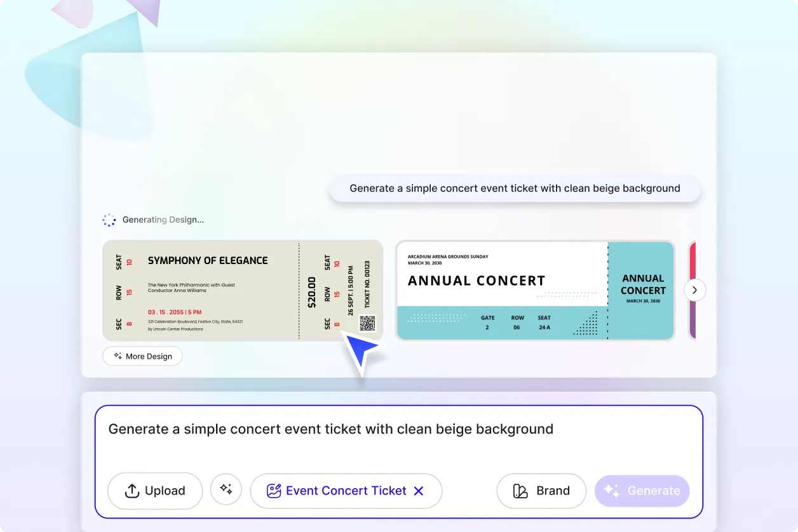Toggle the Event Concert Ticket category selection
Viewport: 798px width, 532px height.
click(x=346, y=490)
